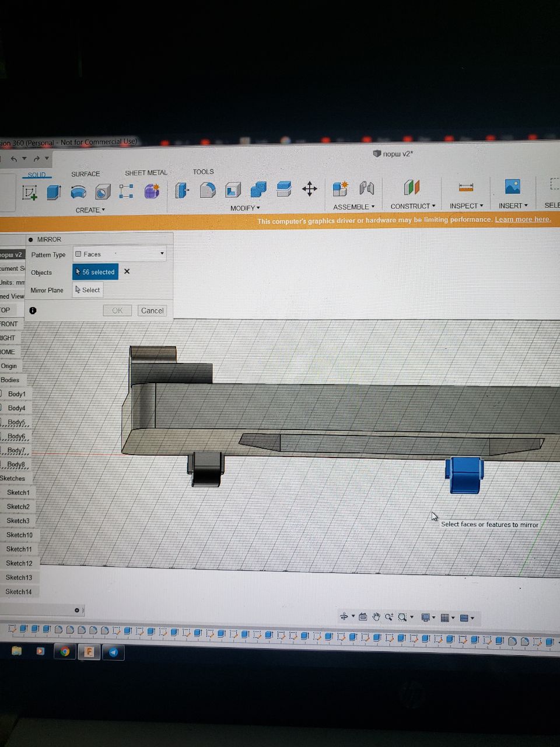Select the Fillet tool icon
Screen dimensions: 560x747
(208, 190)
